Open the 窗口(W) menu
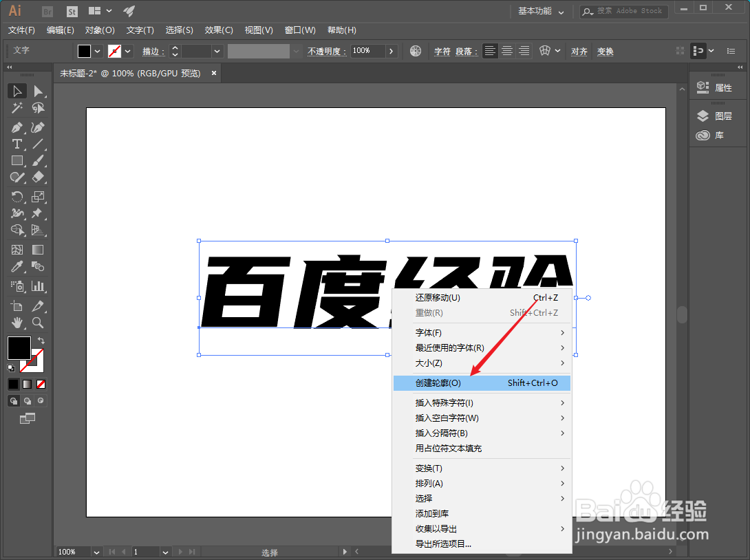This screenshot has height=560, width=750. [x=300, y=30]
